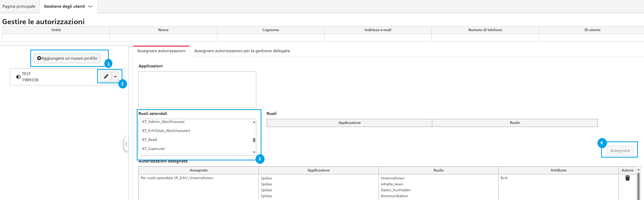The image size is (644, 200).
Task: Click the Assegnare button
Action: tap(620, 151)
